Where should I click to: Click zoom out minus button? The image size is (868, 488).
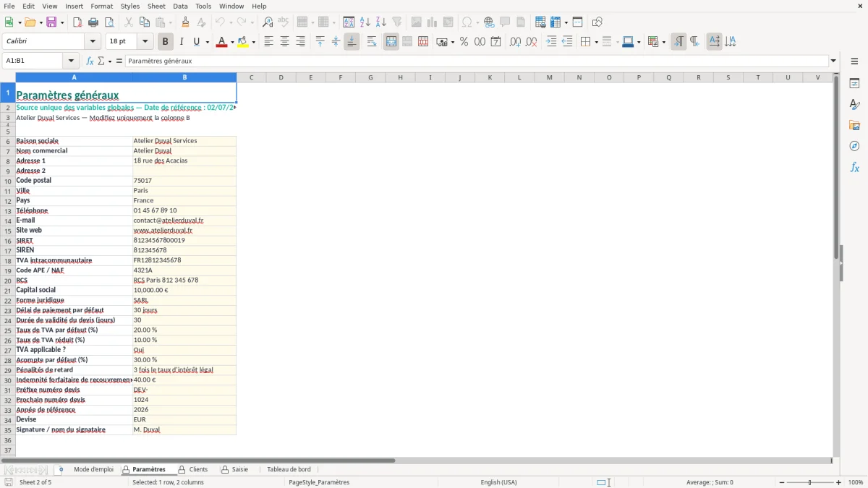coord(782,482)
